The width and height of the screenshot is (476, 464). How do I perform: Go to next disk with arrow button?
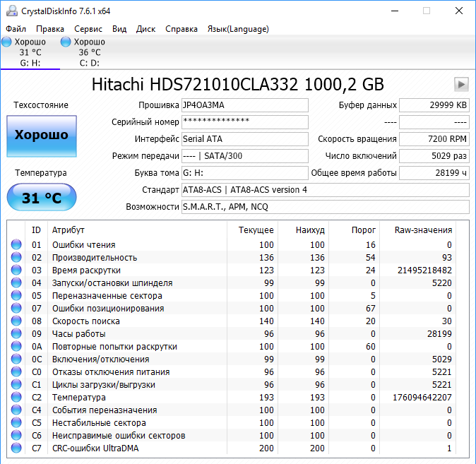click(x=461, y=84)
